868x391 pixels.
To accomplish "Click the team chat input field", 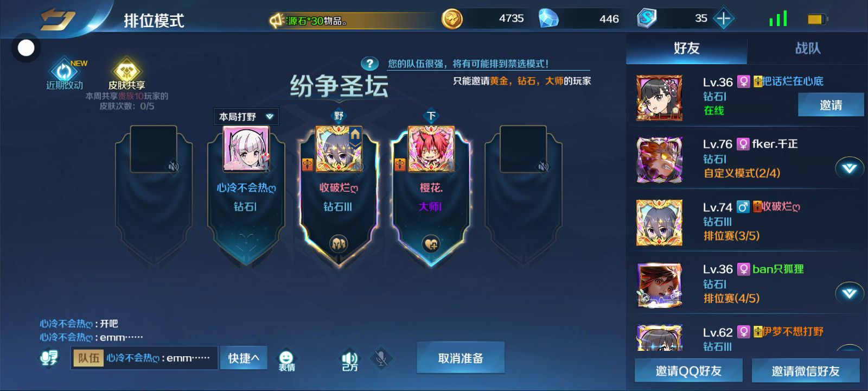I will [x=144, y=358].
